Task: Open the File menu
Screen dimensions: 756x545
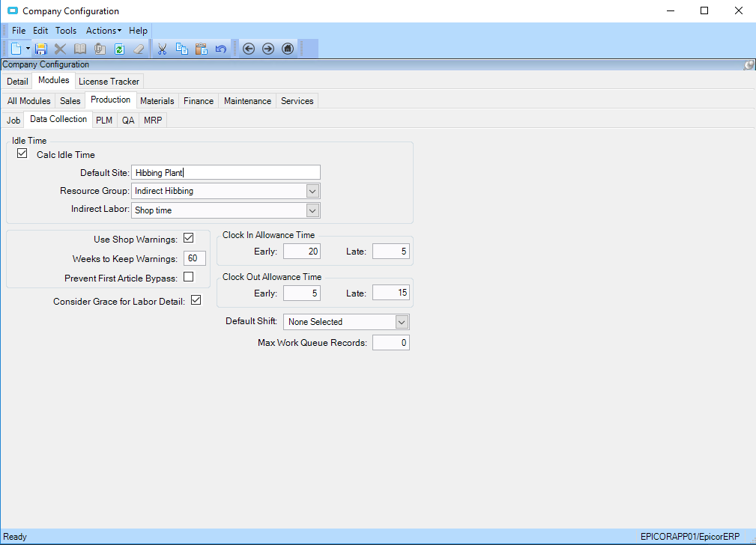Action: [x=19, y=31]
